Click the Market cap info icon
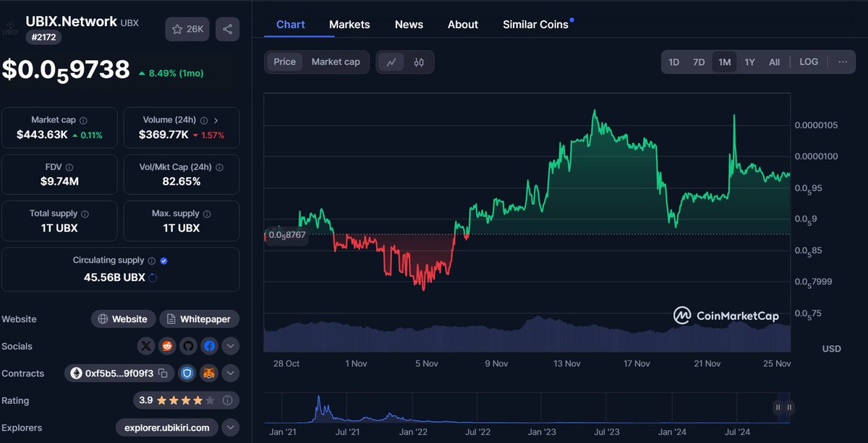This screenshot has height=443, width=868. tap(83, 120)
